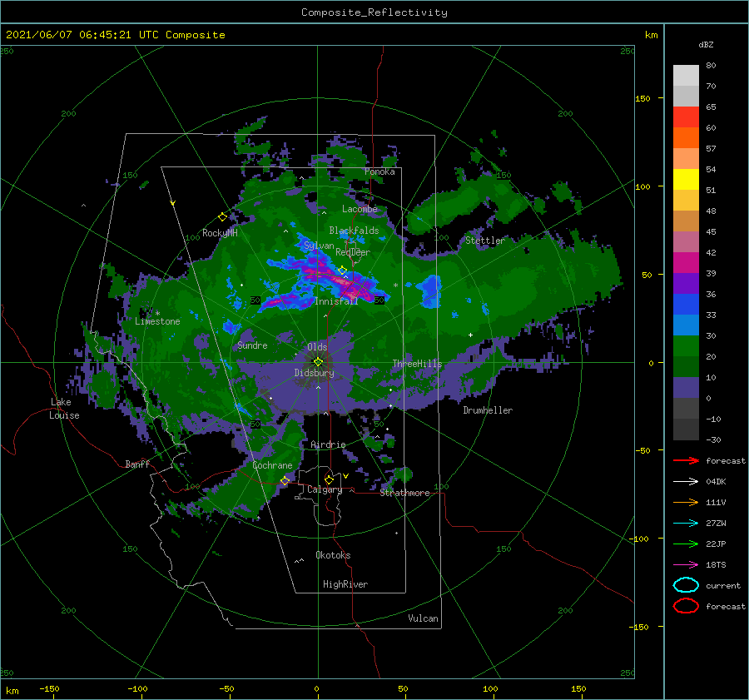Pick the purple 36-39 dBZ color swatch
Image resolution: width=749 pixels, height=700 pixels.
click(686, 284)
